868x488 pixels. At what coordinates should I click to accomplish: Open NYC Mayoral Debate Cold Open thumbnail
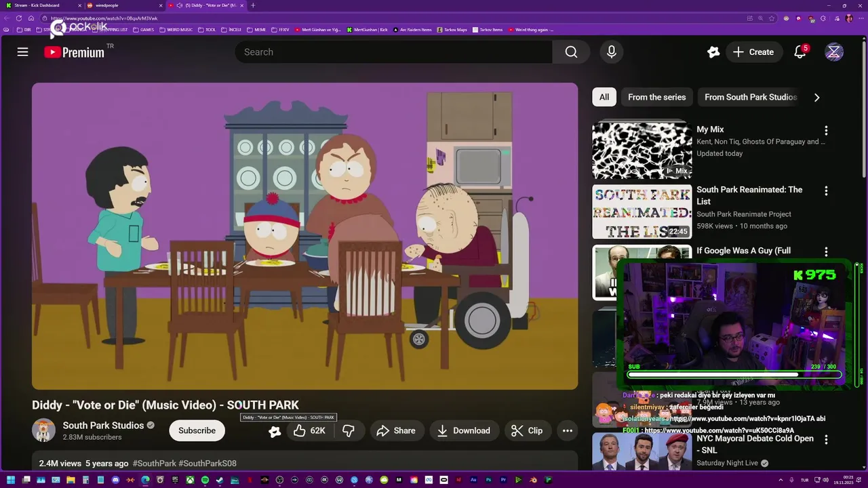click(x=642, y=451)
